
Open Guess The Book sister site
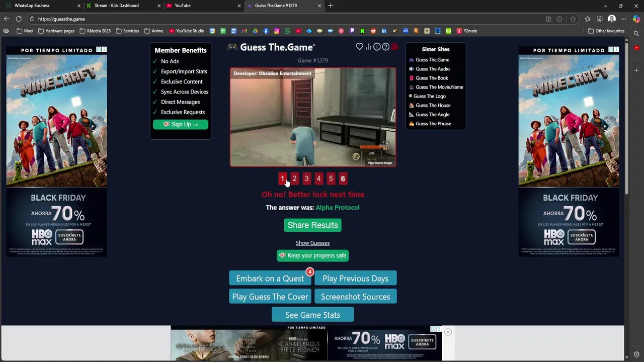(429, 78)
